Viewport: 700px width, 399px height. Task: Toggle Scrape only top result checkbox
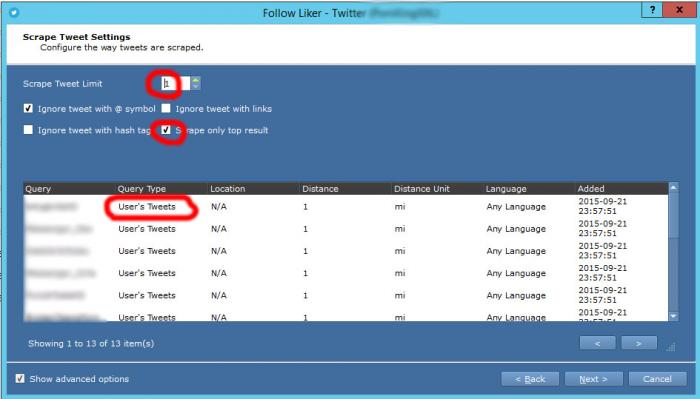click(166, 130)
